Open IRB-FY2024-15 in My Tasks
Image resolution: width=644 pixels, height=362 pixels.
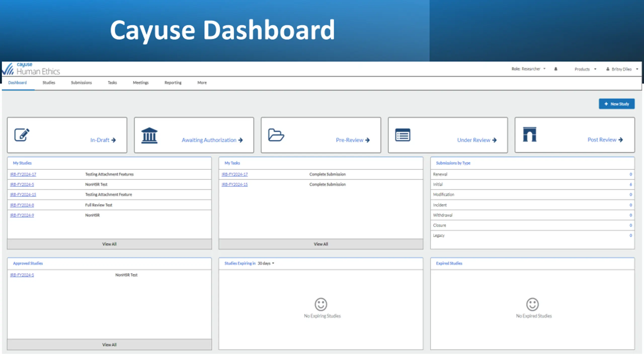(x=235, y=184)
